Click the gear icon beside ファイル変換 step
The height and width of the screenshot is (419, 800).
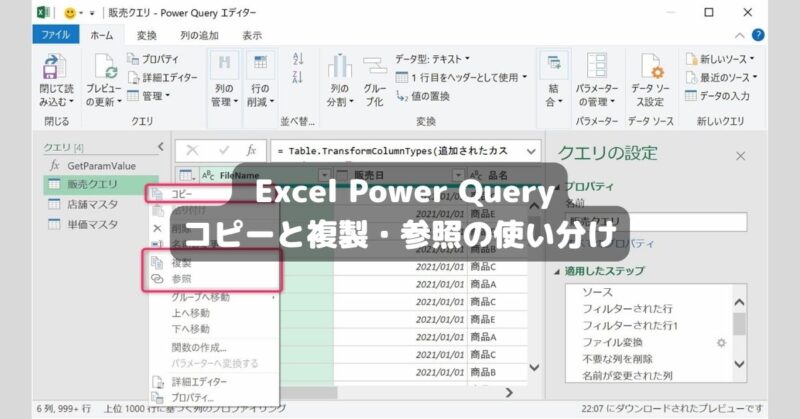[x=720, y=342]
